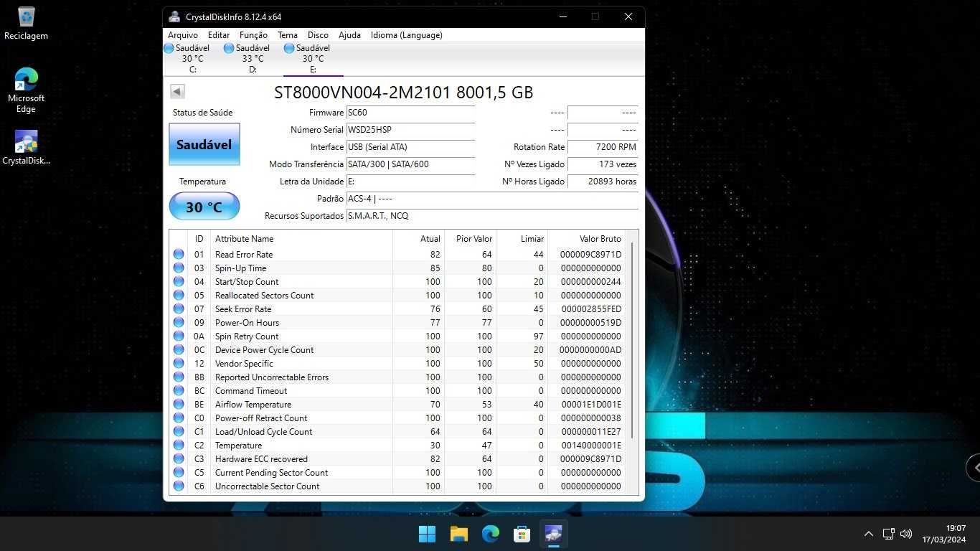Screen dimensions: 980x551
Task: Click the Rotation Rate 7200 RPM field
Action: pos(603,147)
